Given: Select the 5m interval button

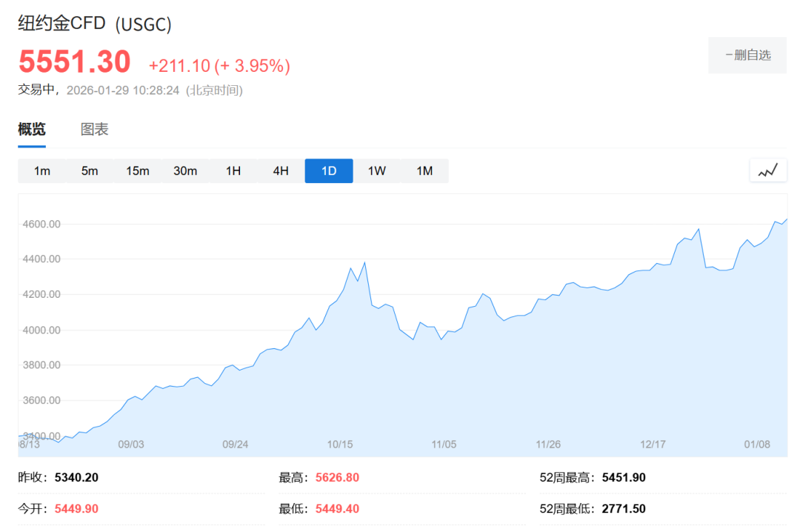Looking at the screenshot, I should point(90,171).
